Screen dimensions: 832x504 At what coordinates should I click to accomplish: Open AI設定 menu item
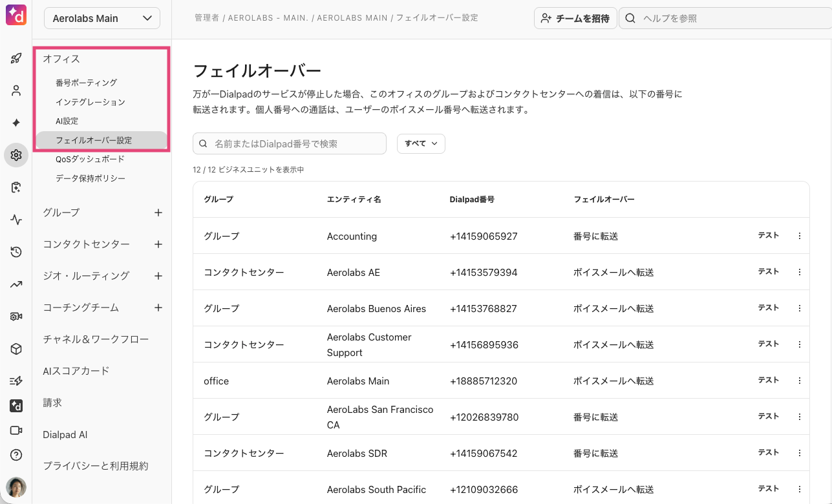tap(67, 121)
